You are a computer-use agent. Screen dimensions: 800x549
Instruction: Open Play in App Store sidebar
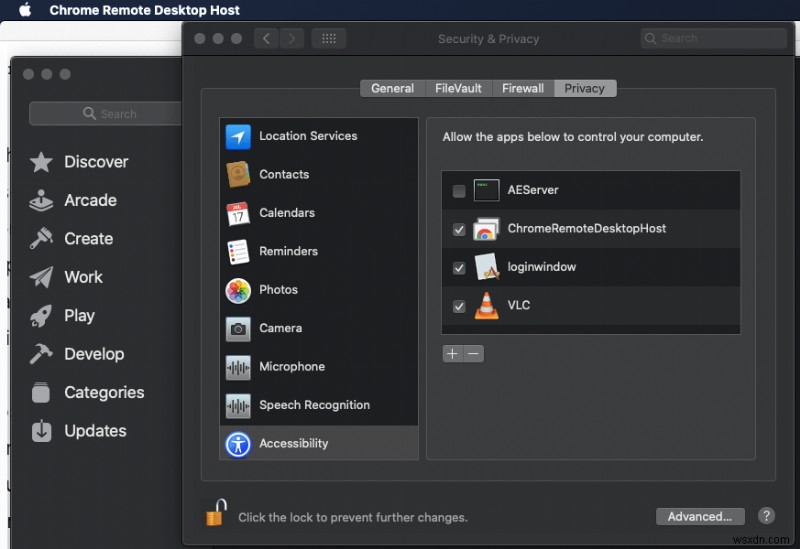[62, 316]
